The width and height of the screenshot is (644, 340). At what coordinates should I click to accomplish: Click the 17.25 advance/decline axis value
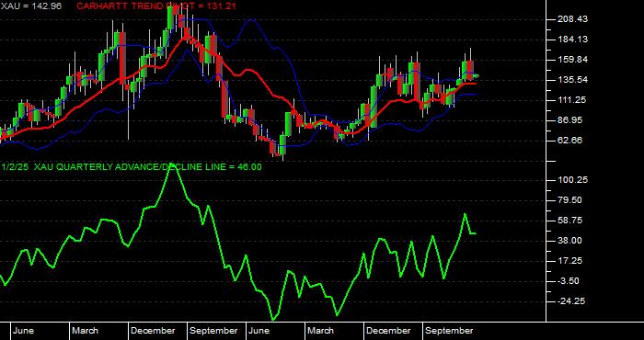click(x=570, y=261)
